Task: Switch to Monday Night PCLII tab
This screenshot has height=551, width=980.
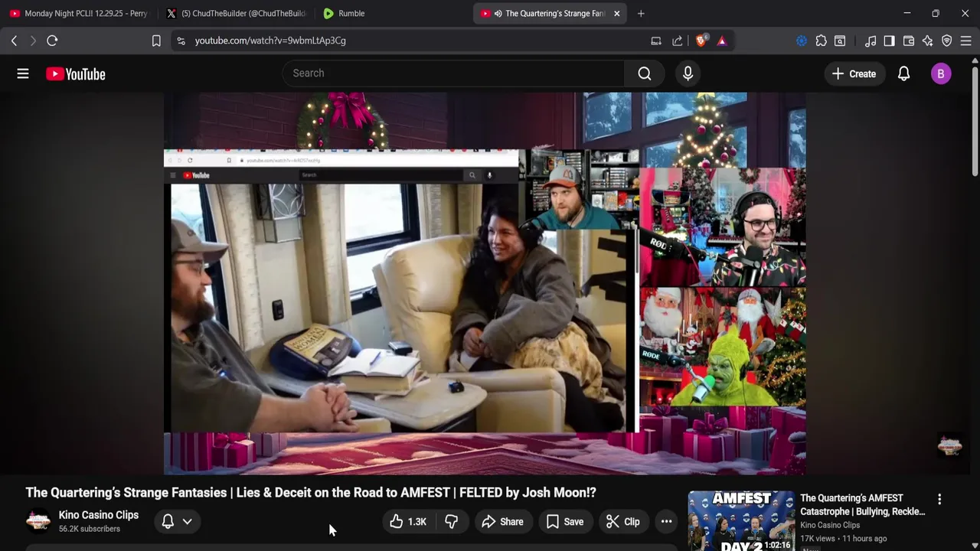Action: pos(79,13)
